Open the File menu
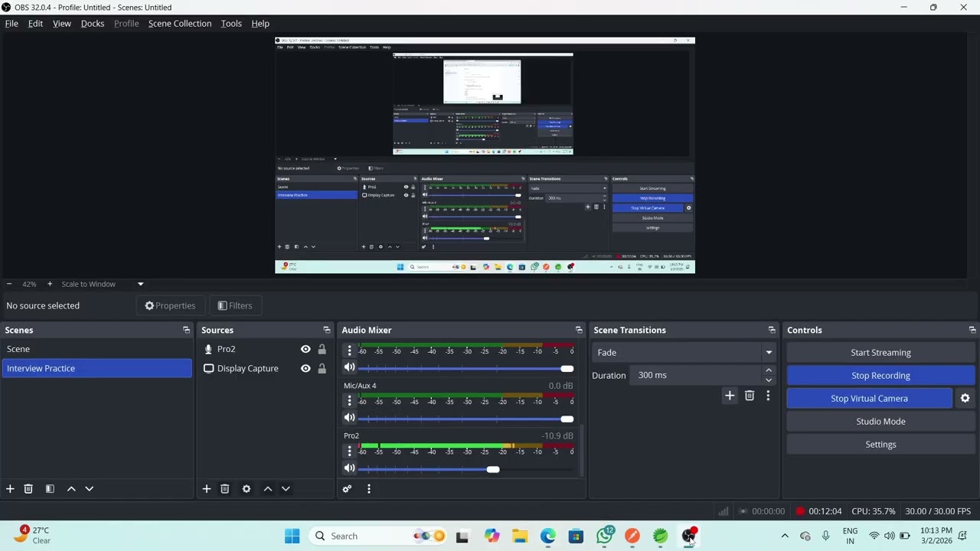The height and width of the screenshot is (551, 980). pos(11,23)
